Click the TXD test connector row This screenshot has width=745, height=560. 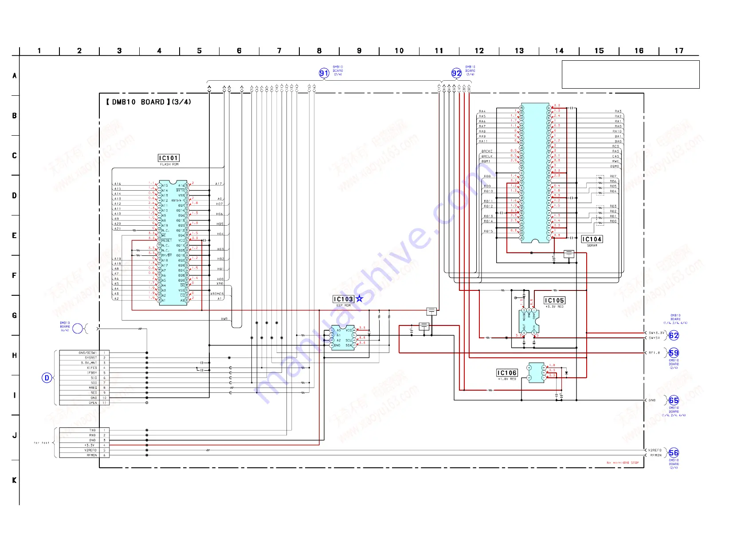click(84, 430)
